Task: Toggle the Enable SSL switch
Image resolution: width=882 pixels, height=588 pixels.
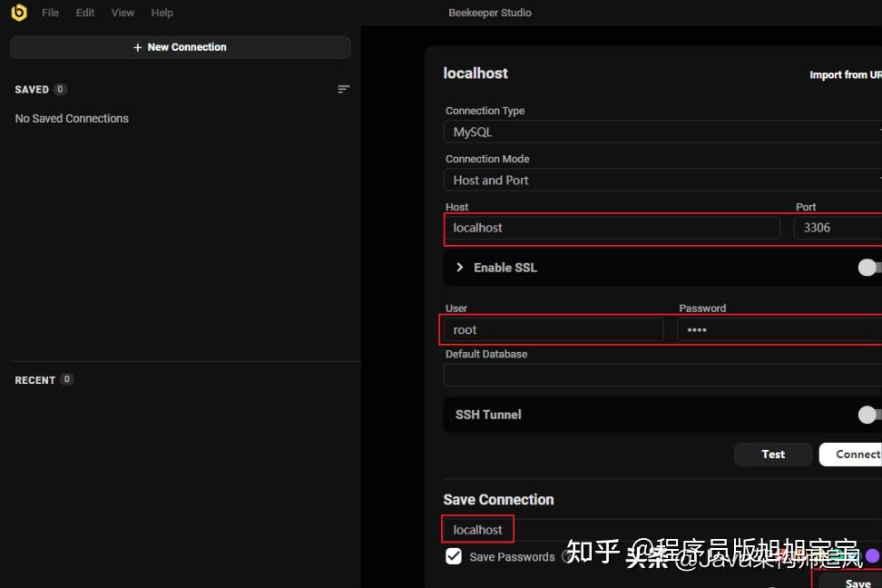Action: [x=869, y=268]
